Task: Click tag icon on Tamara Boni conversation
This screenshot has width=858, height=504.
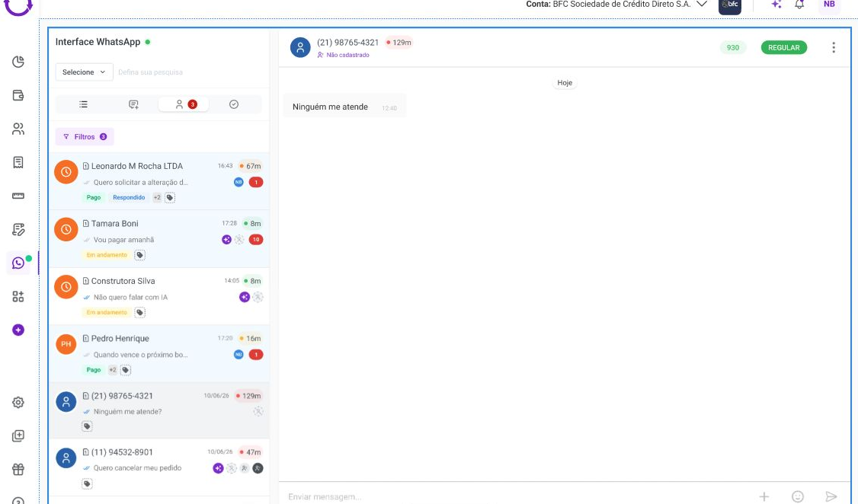Action: click(x=139, y=255)
